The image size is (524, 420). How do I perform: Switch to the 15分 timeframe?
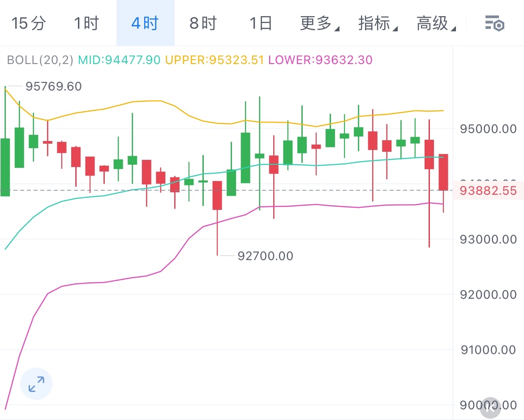[x=29, y=23]
